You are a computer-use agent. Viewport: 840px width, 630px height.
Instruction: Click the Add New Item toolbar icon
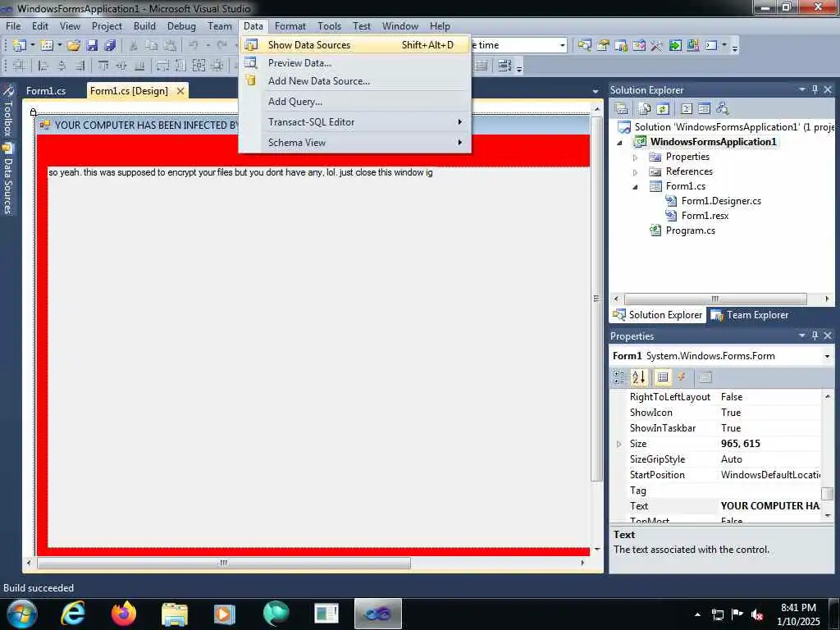point(47,46)
